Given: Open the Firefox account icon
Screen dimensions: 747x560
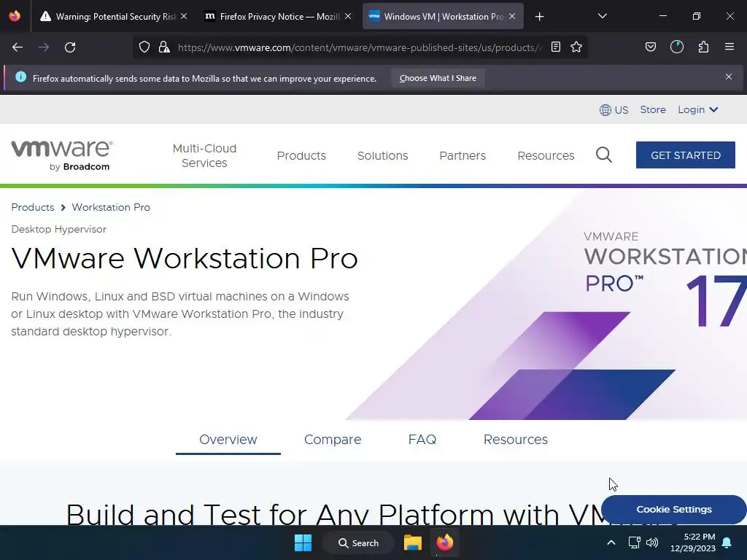Looking at the screenshot, I should [x=677, y=47].
